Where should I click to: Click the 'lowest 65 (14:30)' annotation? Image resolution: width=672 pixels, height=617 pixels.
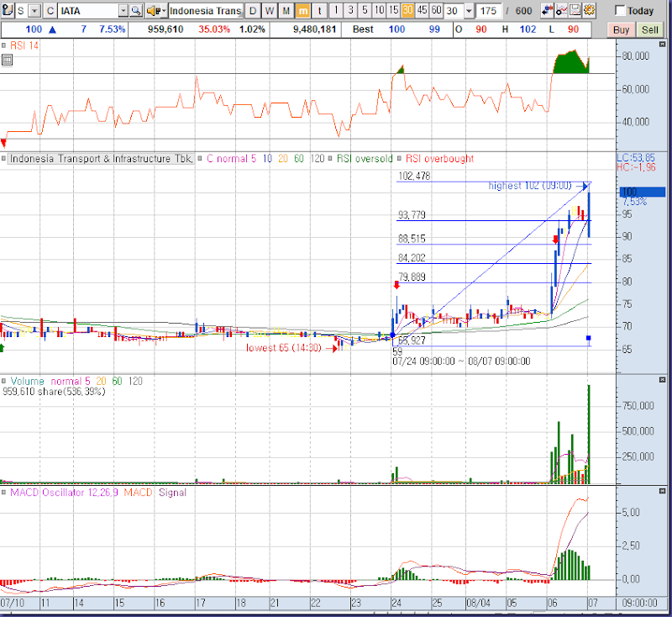(x=284, y=348)
